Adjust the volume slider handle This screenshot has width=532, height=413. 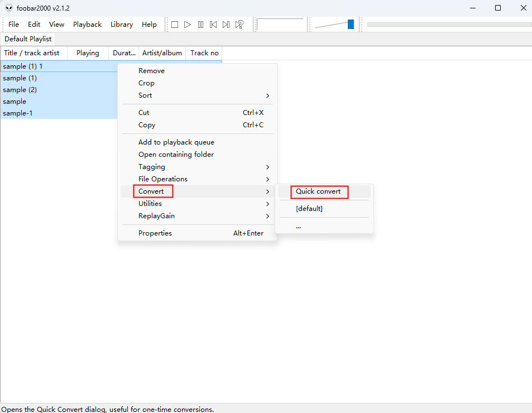point(351,24)
